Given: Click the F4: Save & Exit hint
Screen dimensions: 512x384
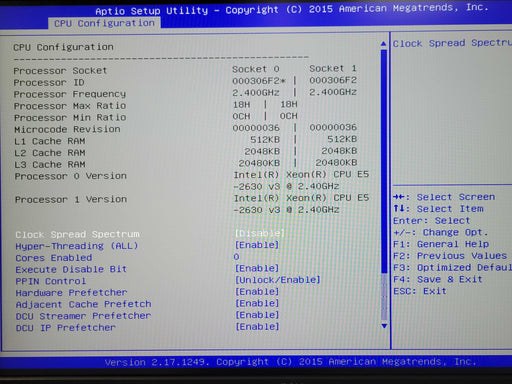Looking at the screenshot, I should pos(438,279).
